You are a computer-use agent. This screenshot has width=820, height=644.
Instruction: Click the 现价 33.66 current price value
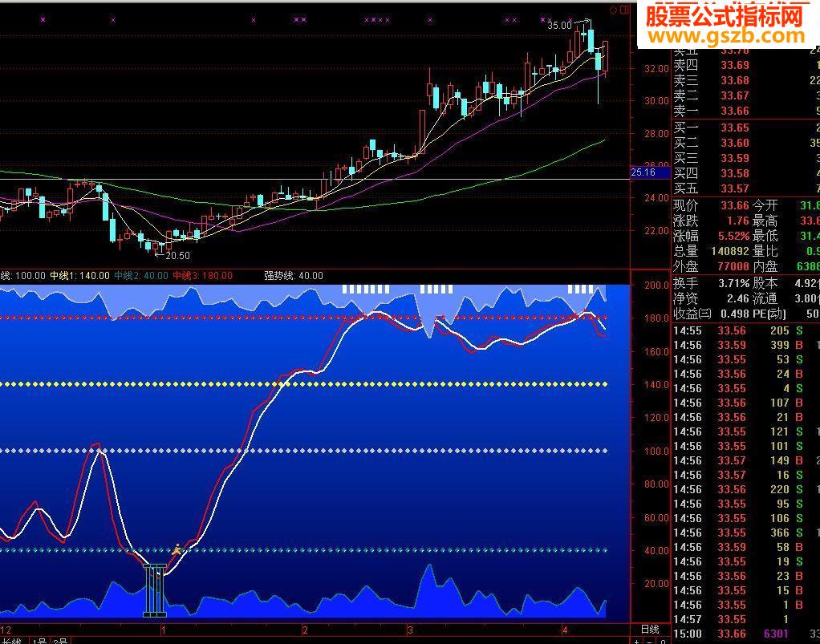coord(735,205)
